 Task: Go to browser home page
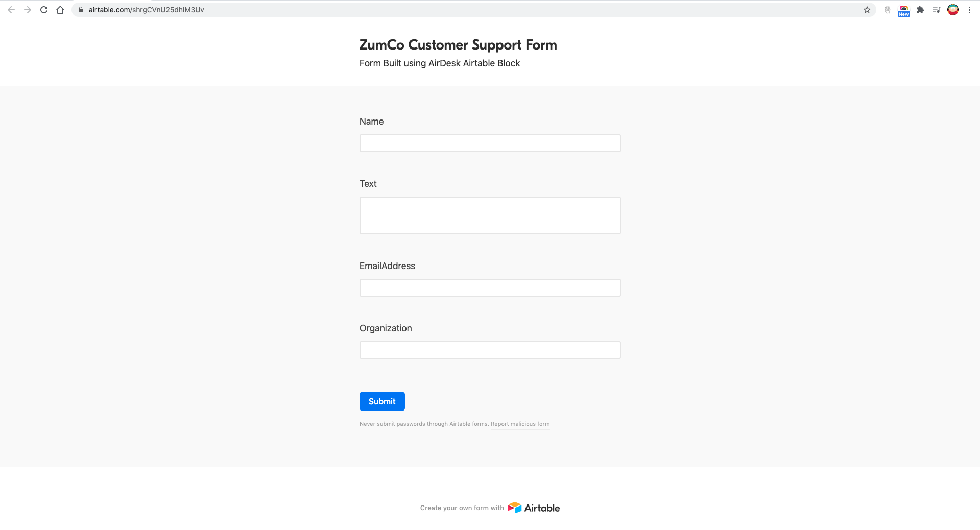(x=60, y=10)
